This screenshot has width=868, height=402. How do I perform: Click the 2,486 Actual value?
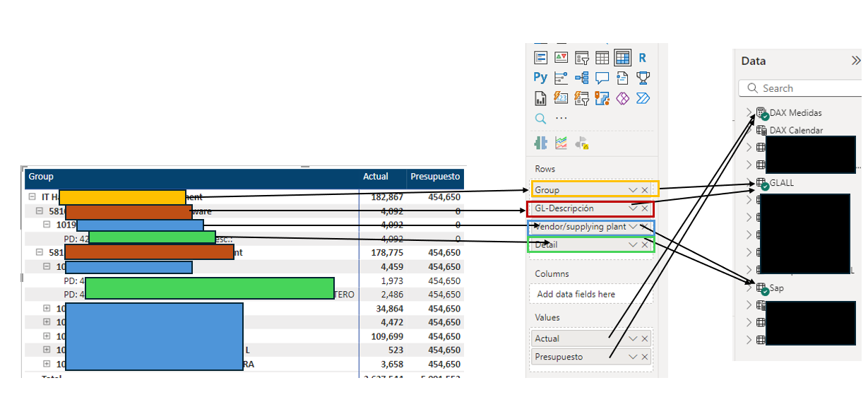pyautogui.click(x=392, y=294)
